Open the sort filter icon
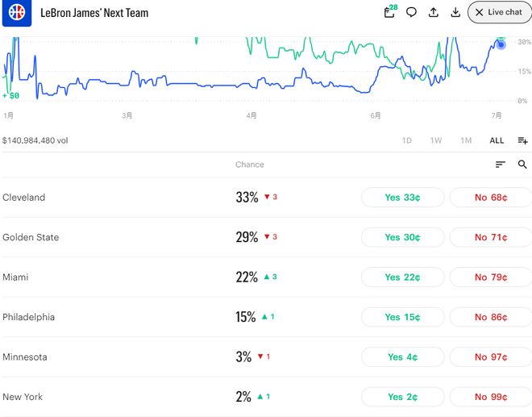The width and height of the screenshot is (532, 417). pos(501,165)
